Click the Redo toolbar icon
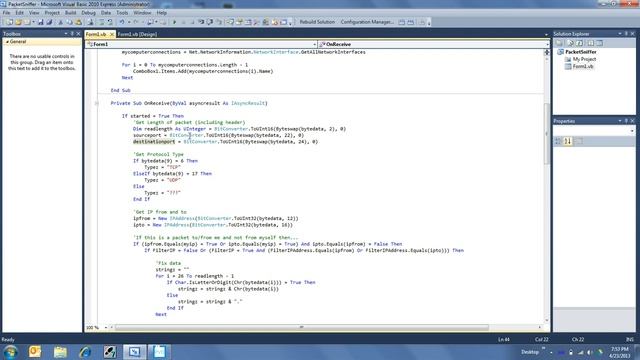This screenshot has width=640, height=360. click(136, 22)
